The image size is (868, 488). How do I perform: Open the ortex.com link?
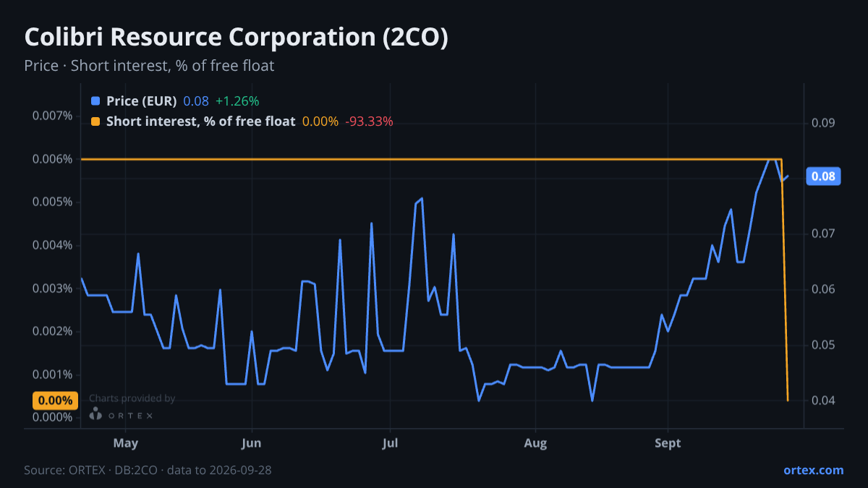pyautogui.click(x=813, y=470)
